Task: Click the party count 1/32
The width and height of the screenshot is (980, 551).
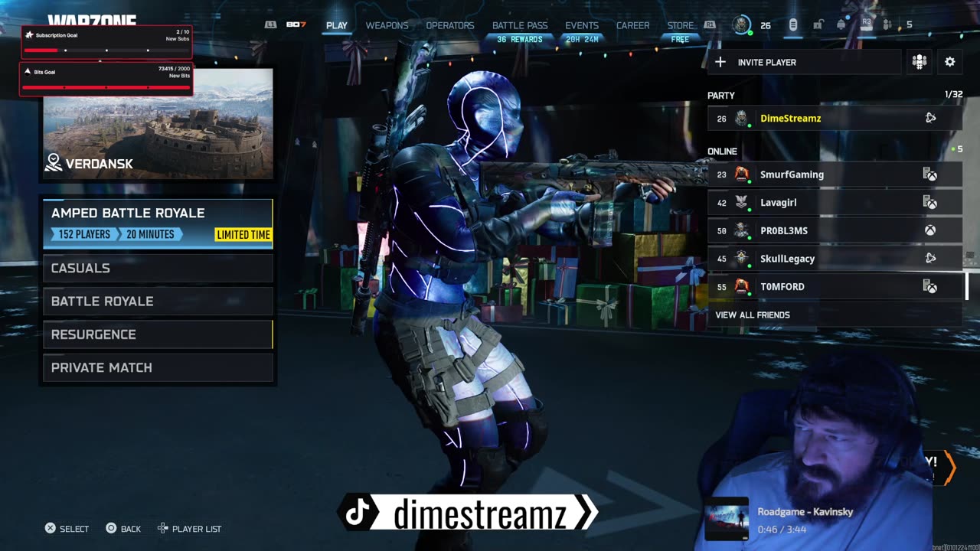Action: (x=953, y=95)
